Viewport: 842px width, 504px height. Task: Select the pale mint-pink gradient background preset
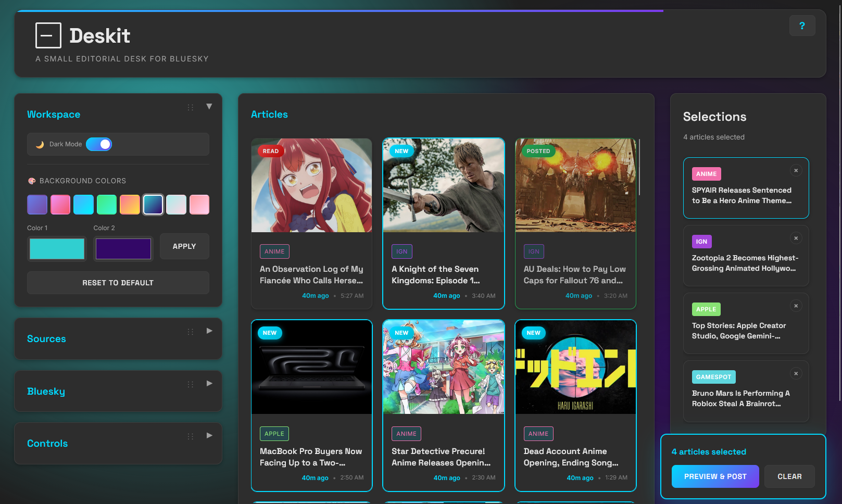point(176,205)
